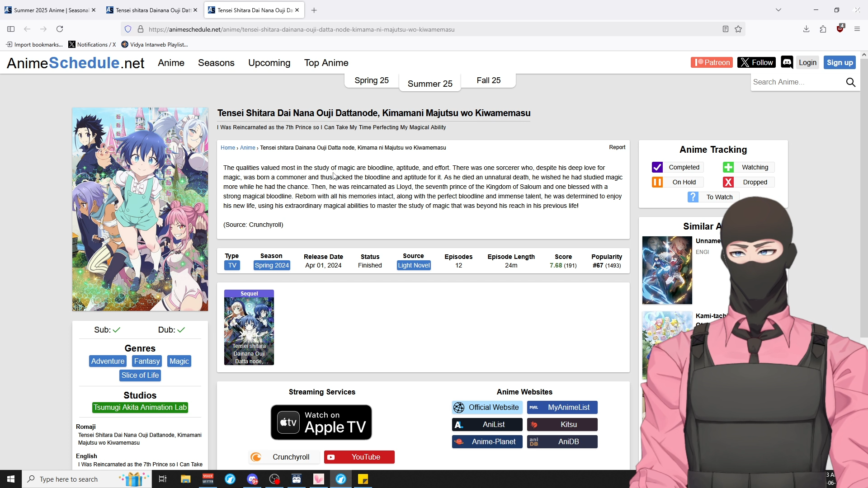The width and height of the screenshot is (868, 488).
Task: Click the Patreon button
Action: [712, 62]
